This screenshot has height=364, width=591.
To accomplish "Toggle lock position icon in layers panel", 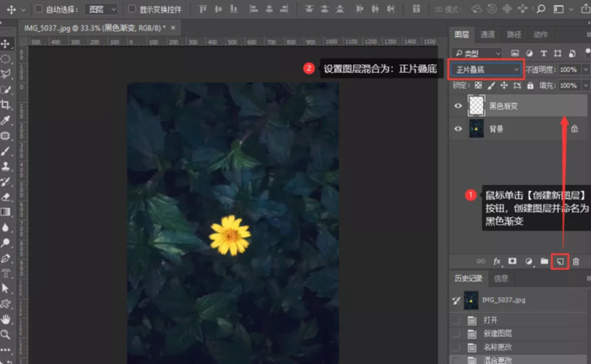I will [504, 85].
